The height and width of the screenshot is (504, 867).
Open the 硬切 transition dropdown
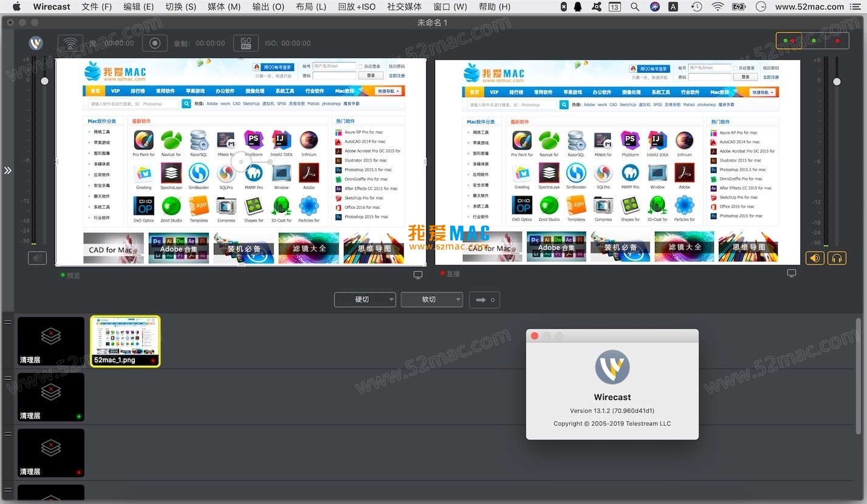[x=365, y=299]
